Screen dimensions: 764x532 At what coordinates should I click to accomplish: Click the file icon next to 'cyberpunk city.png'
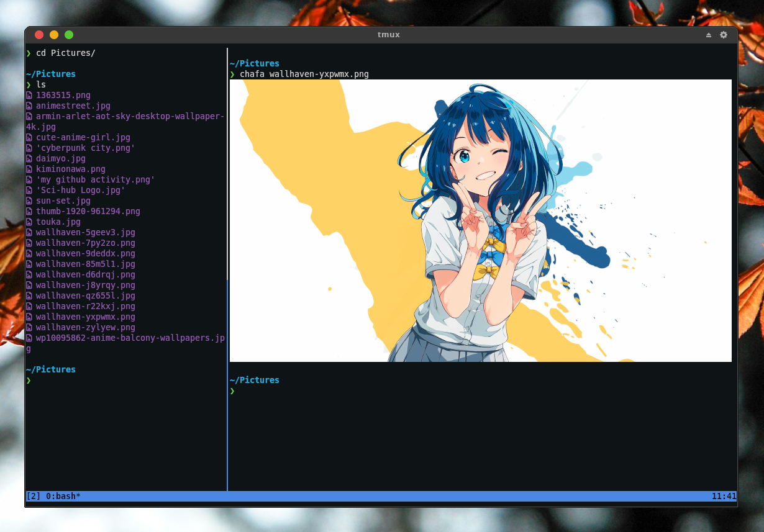29,148
